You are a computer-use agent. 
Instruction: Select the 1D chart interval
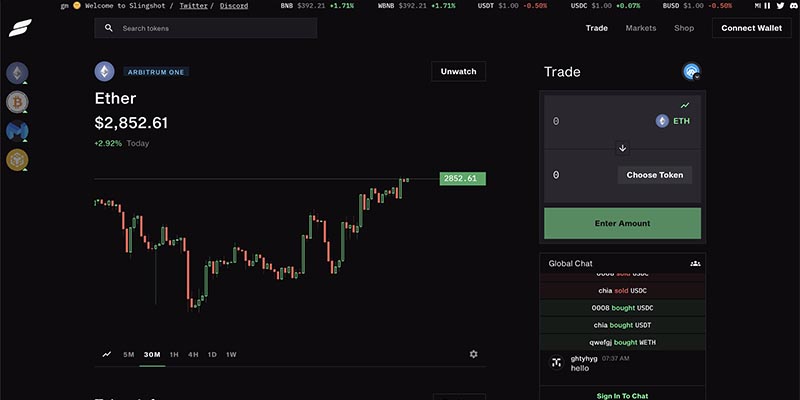212,354
